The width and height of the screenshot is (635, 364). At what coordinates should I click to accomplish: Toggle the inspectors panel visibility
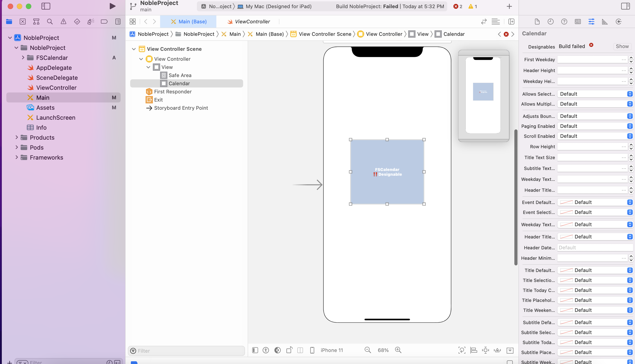point(625,6)
